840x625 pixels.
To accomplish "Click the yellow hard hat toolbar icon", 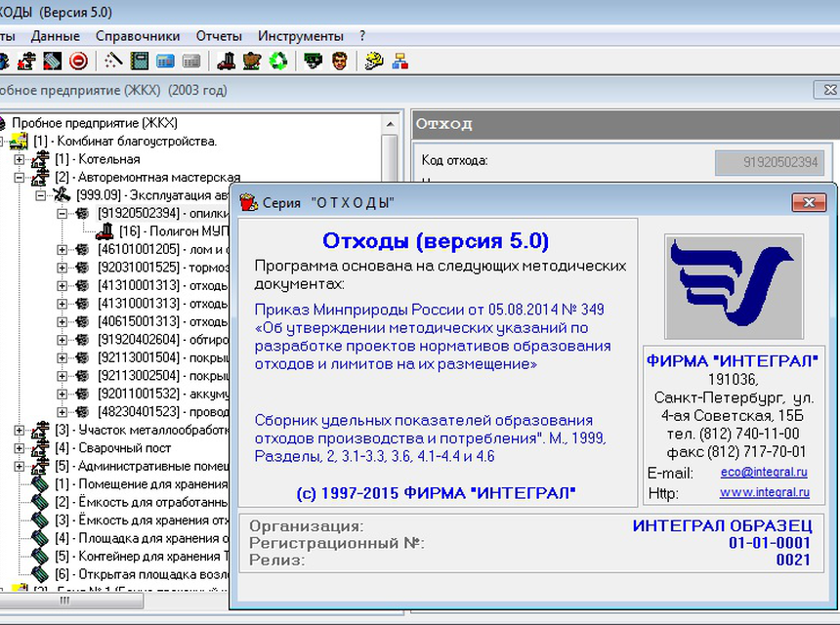I will click(374, 62).
